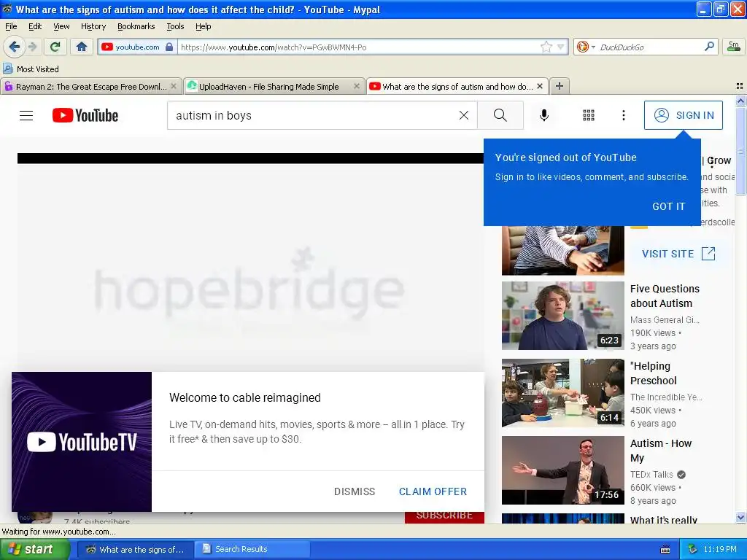Click the YouTube search magnifier button
747x560 pixels.
pyautogui.click(x=500, y=115)
